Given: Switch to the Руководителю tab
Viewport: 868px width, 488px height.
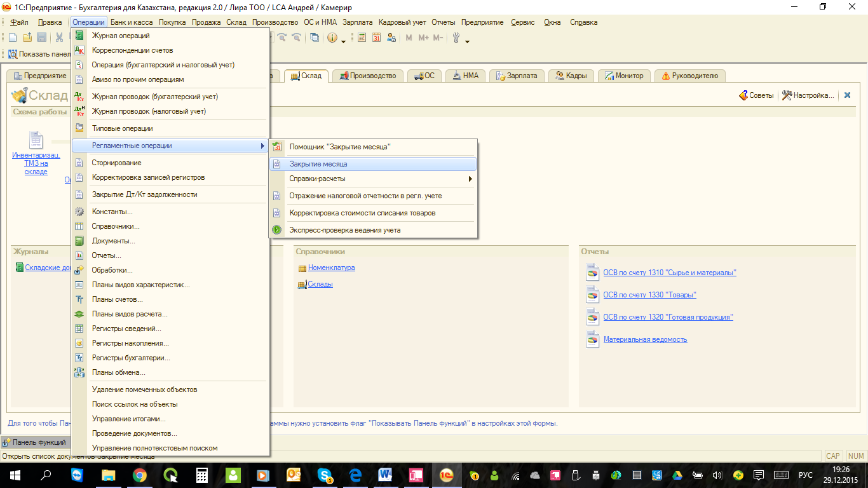Looking at the screenshot, I should coord(690,76).
